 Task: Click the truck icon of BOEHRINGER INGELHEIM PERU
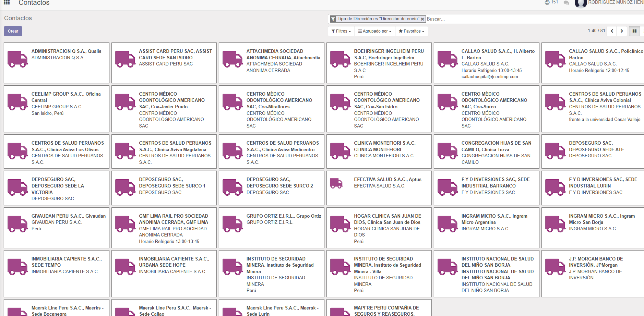(x=341, y=59)
